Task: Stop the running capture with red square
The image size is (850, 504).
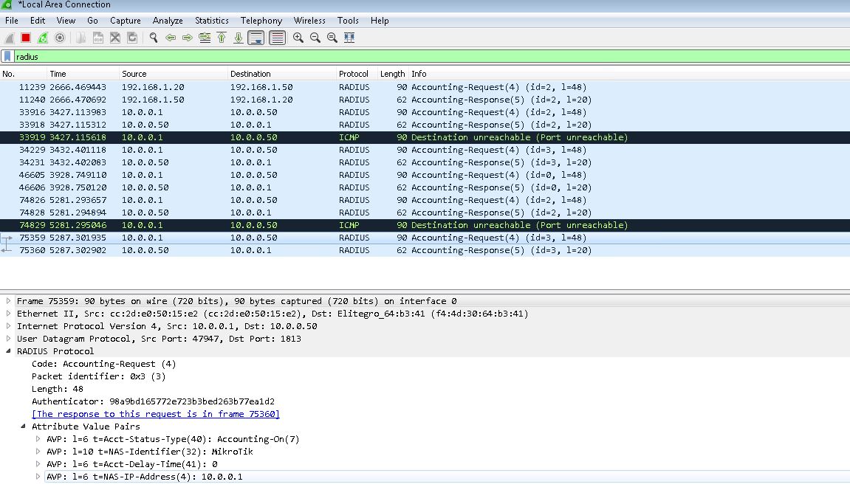Action: (x=26, y=38)
